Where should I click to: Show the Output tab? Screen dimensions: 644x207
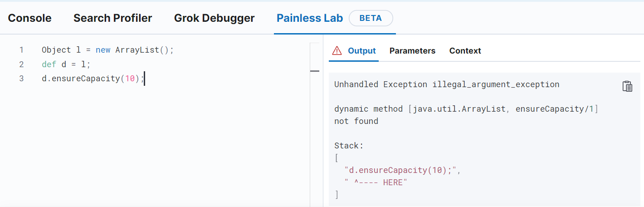362,51
